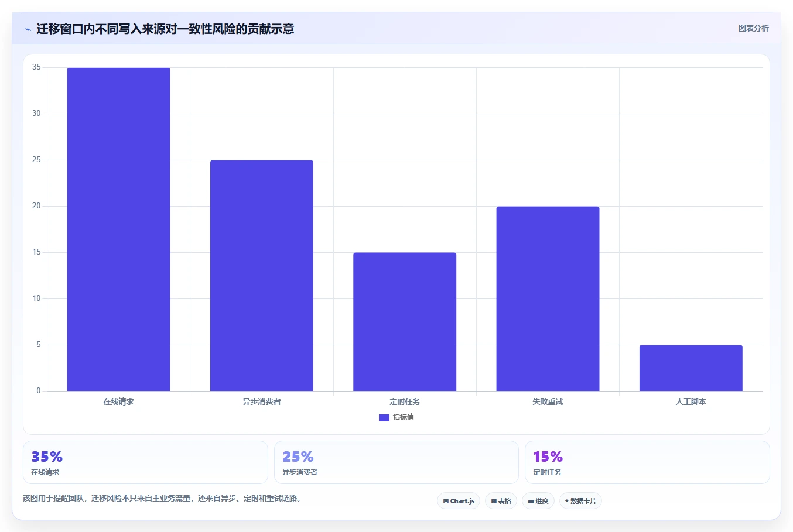Click the 15% value in stat card
The width and height of the screenshot is (793, 532).
(x=548, y=457)
